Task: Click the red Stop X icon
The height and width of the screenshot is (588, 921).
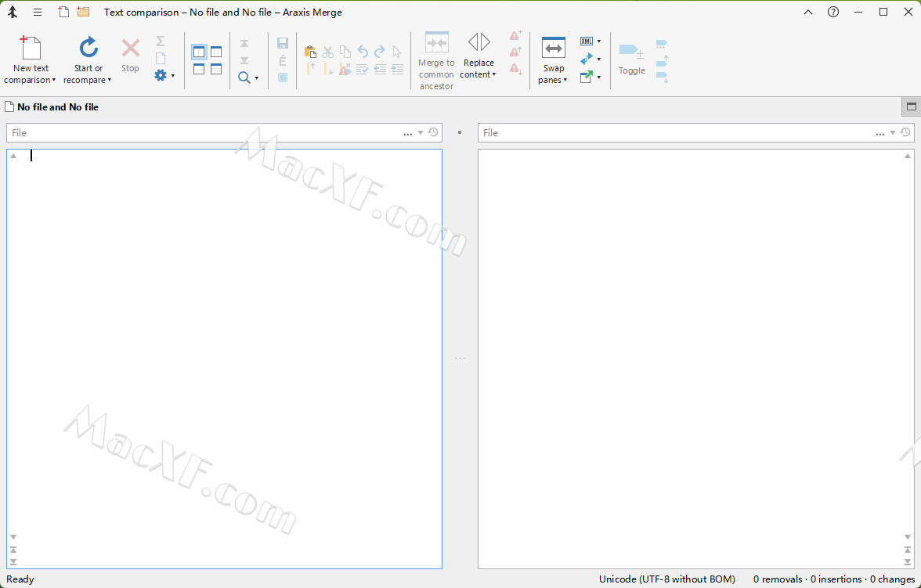Action: pyautogui.click(x=130, y=49)
